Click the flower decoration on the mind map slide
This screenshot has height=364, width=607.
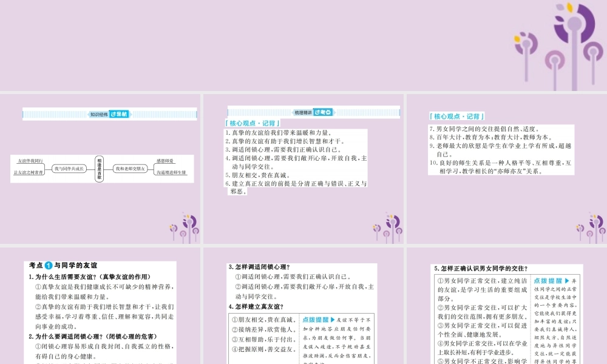tap(185, 227)
